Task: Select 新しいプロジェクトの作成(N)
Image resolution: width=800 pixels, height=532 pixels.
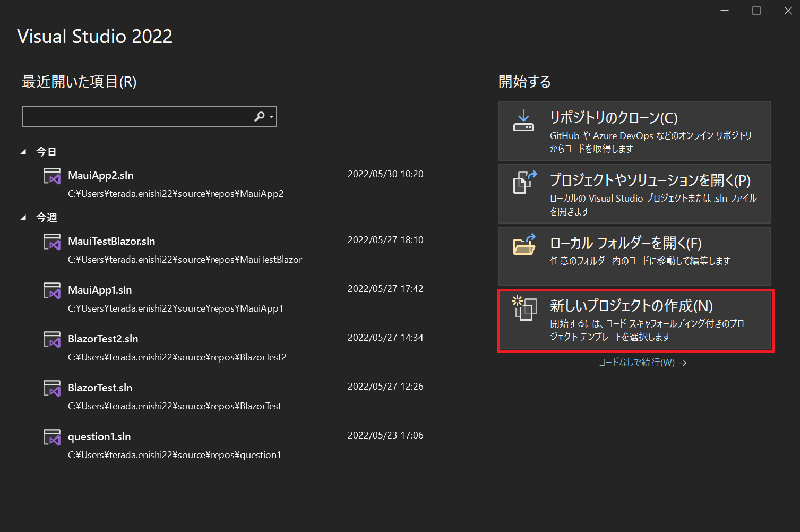Action: click(636, 320)
